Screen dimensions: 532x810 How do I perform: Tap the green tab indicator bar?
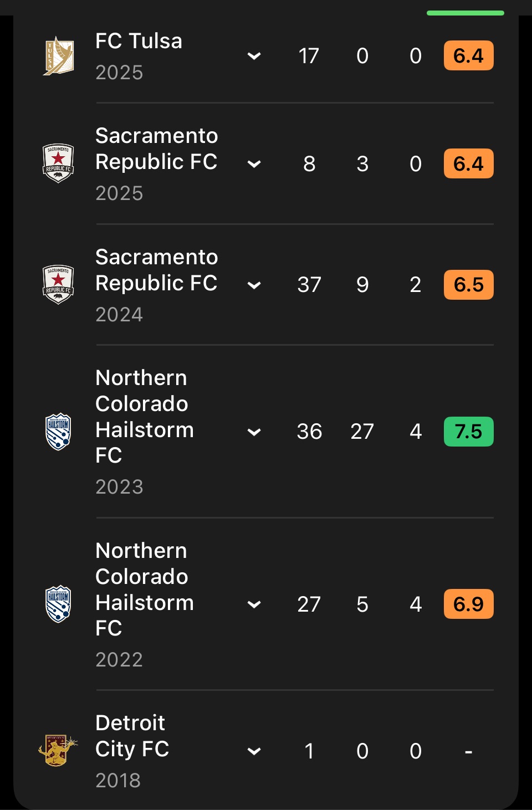(465, 13)
